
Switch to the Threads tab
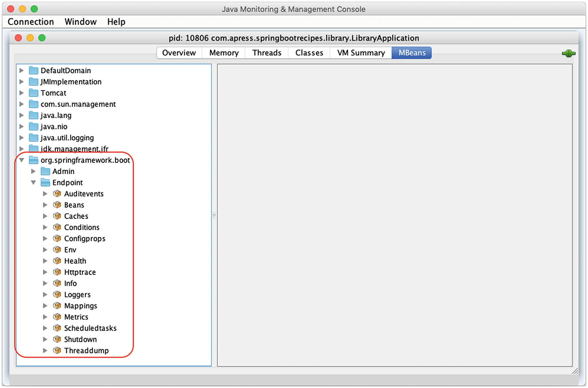(267, 53)
